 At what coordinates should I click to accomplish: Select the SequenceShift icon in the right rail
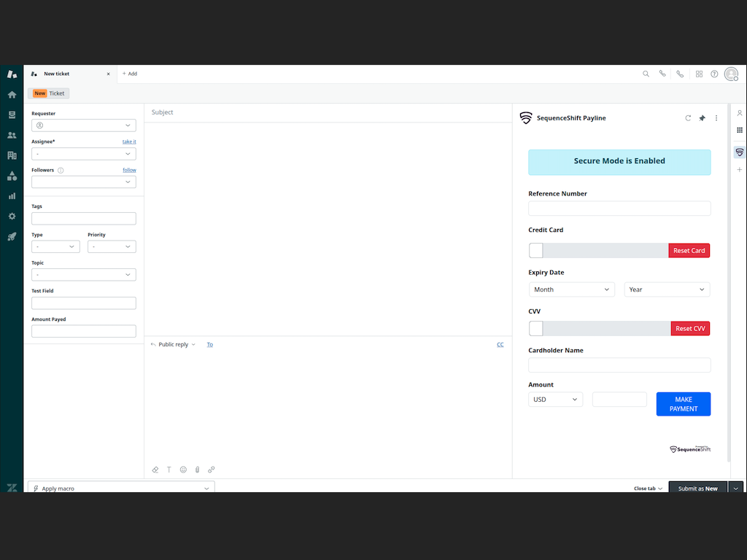tap(739, 152)
